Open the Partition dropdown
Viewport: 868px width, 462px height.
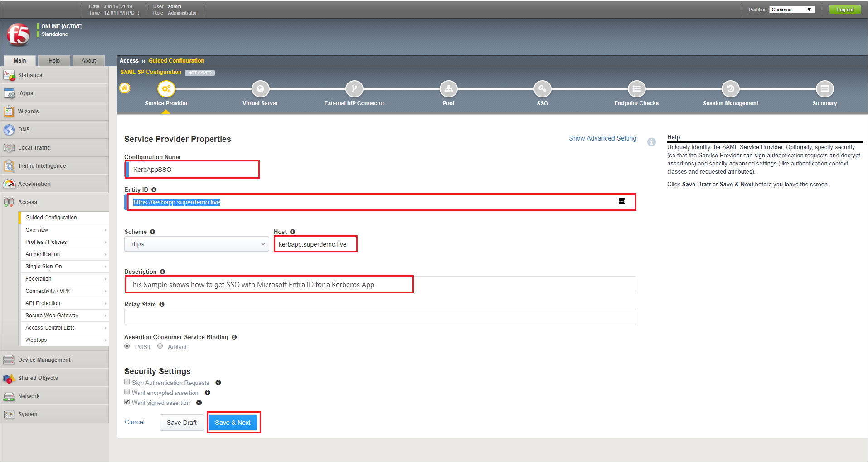(791, 10)
